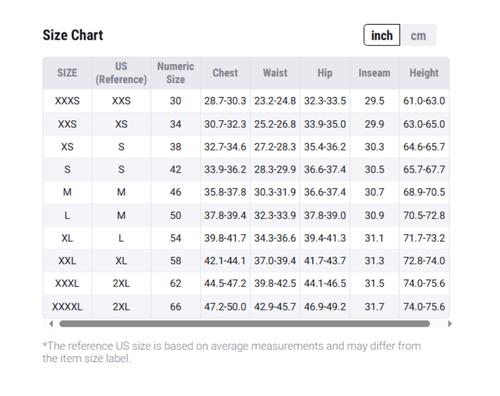Click the Hip column header
Screen dimensions: 500x396
(x=325, y=73)
